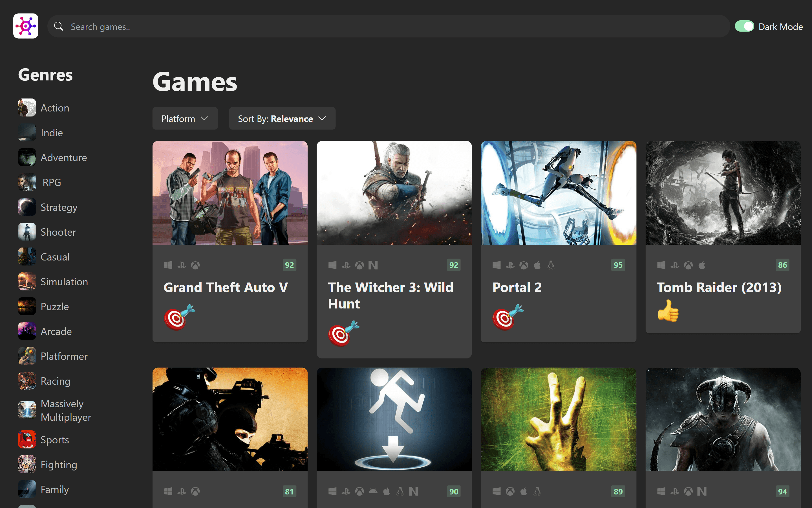This screenshot has height=508, width=812.
Task: Open The Witcher 3 cover image
Action: point(394,193)
